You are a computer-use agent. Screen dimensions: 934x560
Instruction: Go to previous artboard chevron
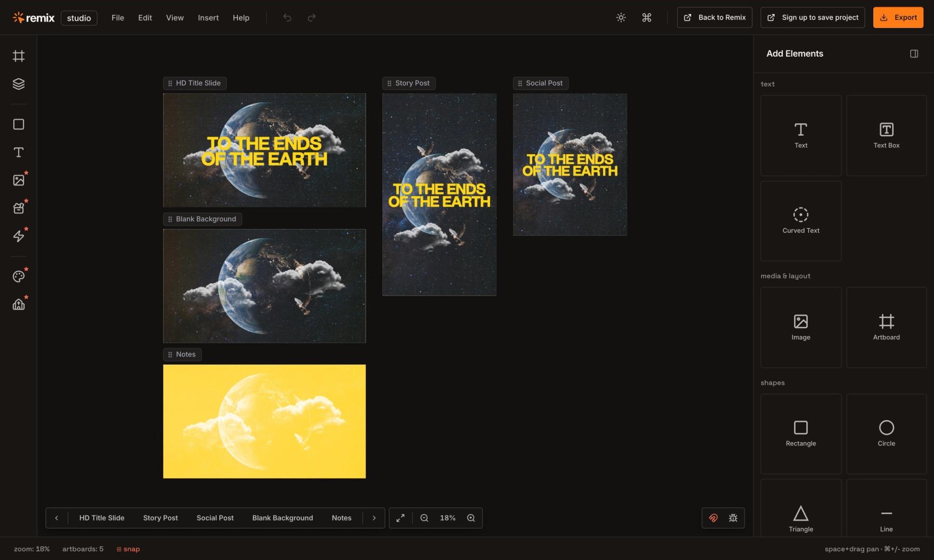pos(57,518)
